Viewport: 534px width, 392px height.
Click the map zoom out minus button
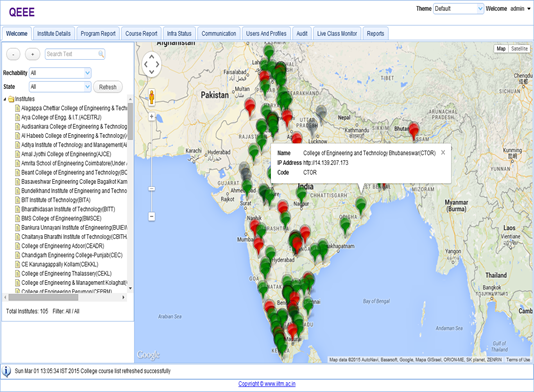tap(152, 216)
